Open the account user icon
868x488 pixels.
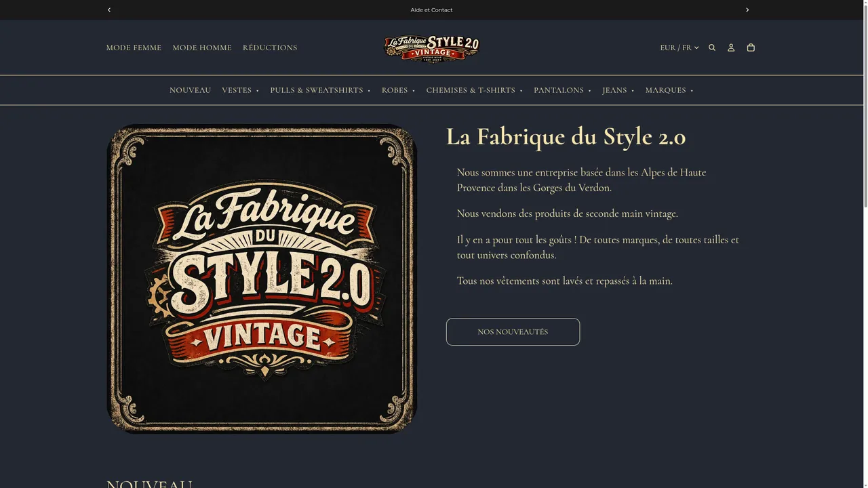(x=731, y=47)
